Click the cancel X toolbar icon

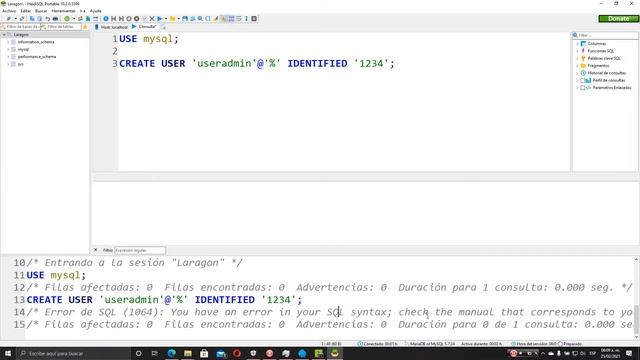[x=152, y=19]
